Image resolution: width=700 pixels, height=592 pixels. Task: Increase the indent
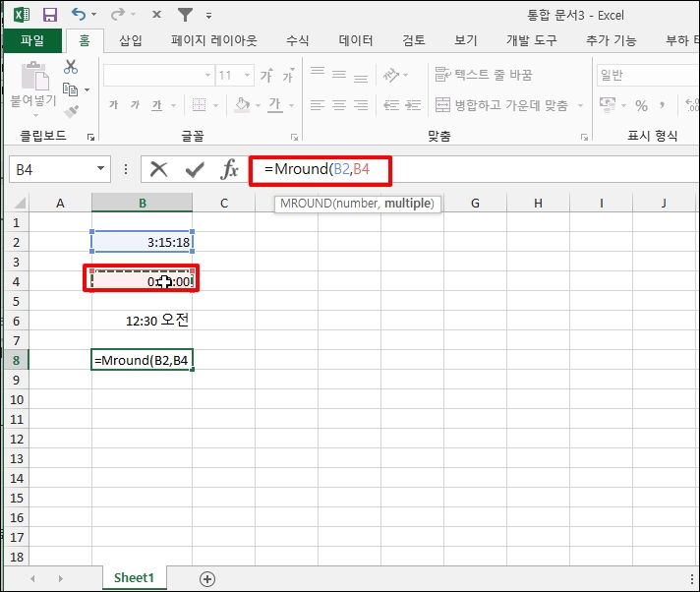click(x=413, y=105)
